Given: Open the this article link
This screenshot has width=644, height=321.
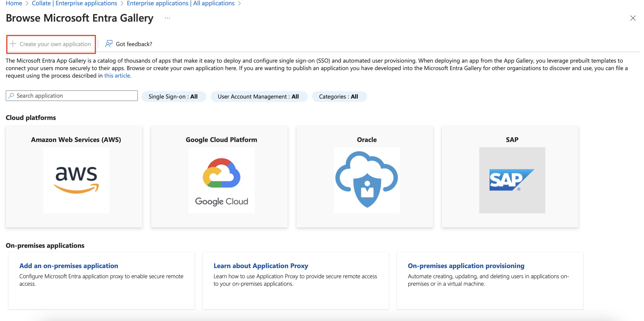Looking at the screenshot, I should 117,75.
